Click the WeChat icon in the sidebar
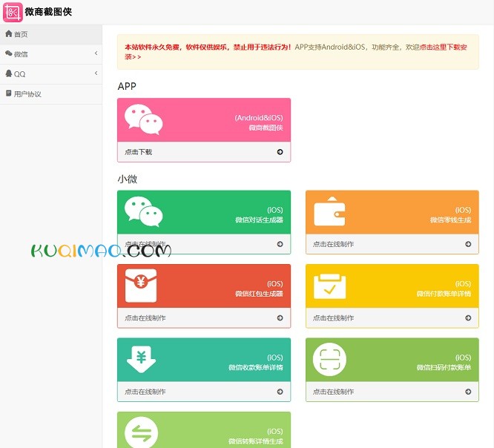The height and width of the screenshot is (448, 494). coord(9,53)
